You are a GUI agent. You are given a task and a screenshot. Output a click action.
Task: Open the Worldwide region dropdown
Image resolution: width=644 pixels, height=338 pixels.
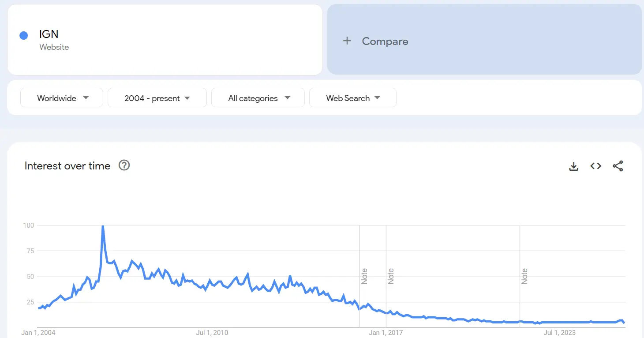coord(62,98)
